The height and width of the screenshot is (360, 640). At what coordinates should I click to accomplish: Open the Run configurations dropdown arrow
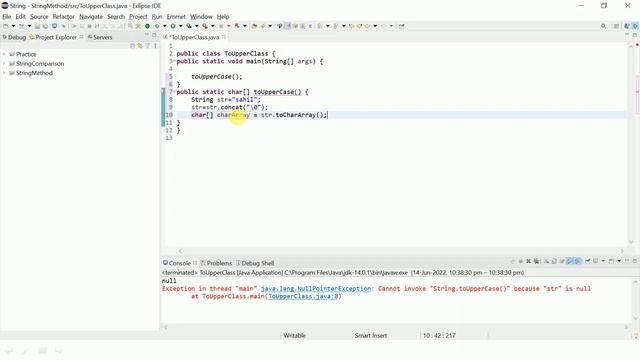pyautogui.click(x=180, y=26)
